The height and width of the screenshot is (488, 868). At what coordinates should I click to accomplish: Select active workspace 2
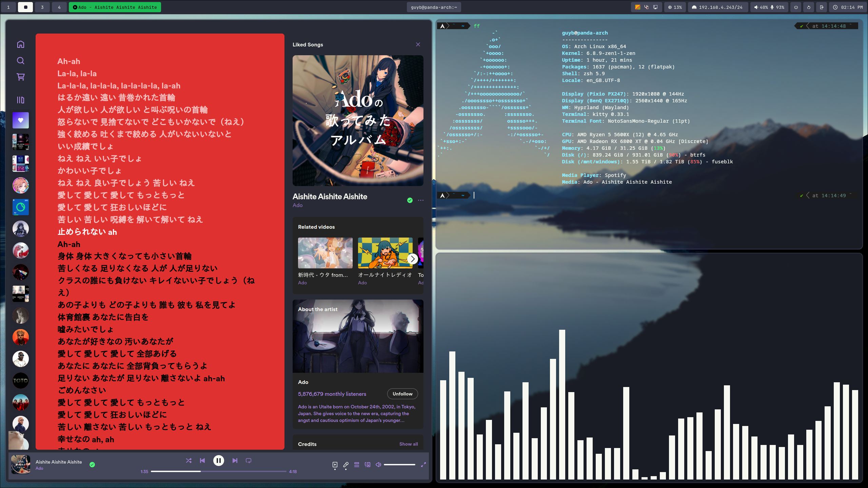click(x=25, y=7)
